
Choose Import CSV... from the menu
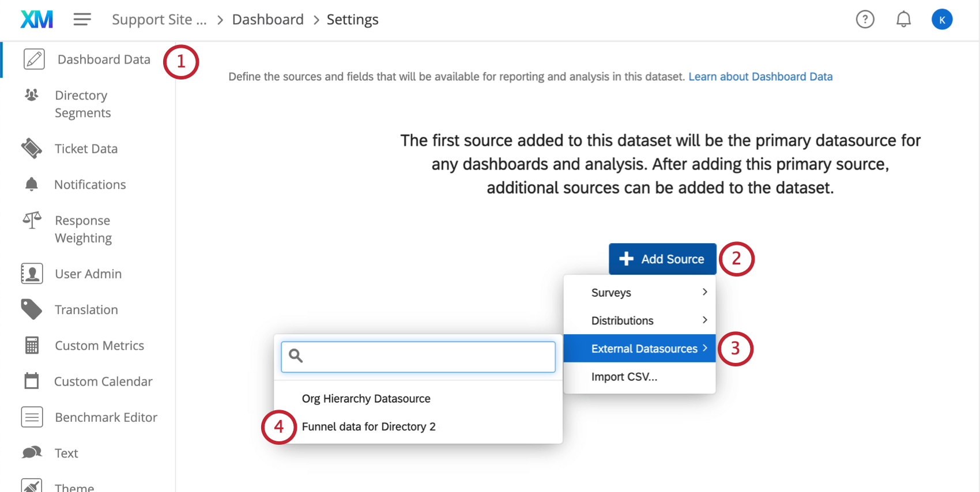[639, 377]
